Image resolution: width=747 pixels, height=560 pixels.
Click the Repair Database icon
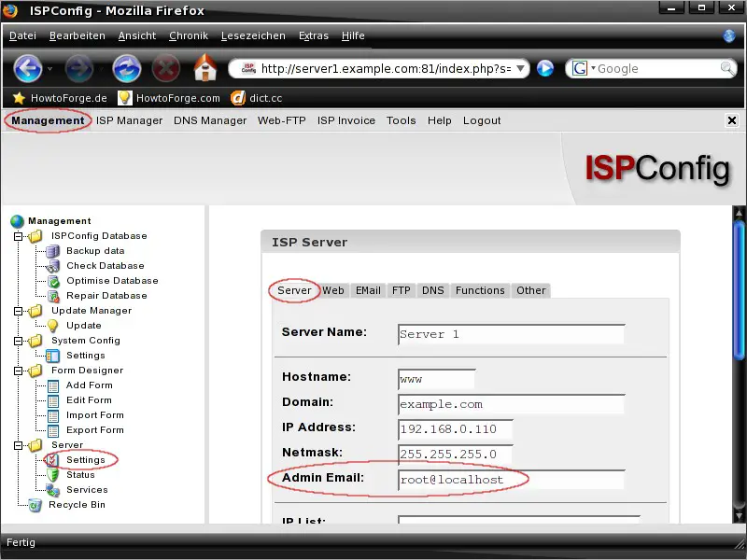point(53,296)
